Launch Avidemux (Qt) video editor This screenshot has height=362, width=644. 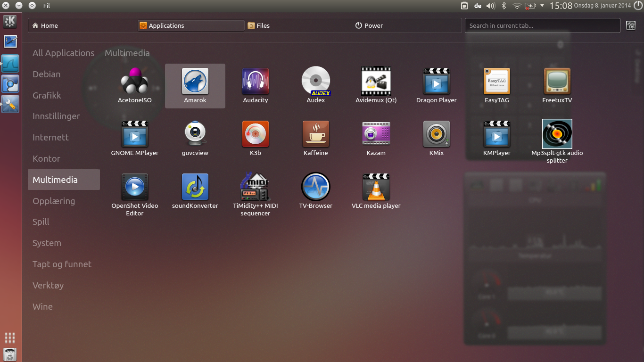[x=376, y=86]
